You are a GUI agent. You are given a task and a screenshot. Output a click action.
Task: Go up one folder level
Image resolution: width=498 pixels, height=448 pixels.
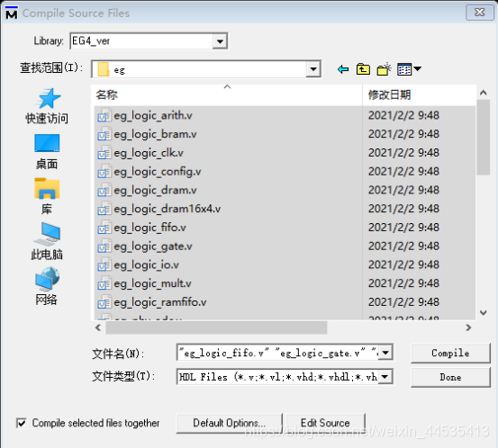[x=363, y=69]
